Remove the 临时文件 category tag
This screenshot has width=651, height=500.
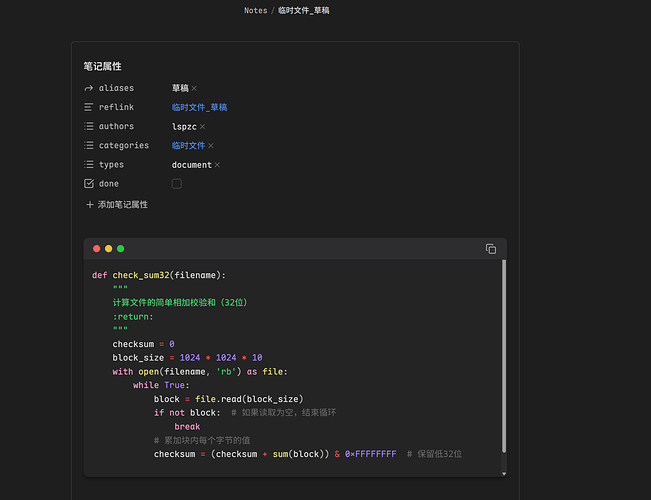[x=210, y=146]
